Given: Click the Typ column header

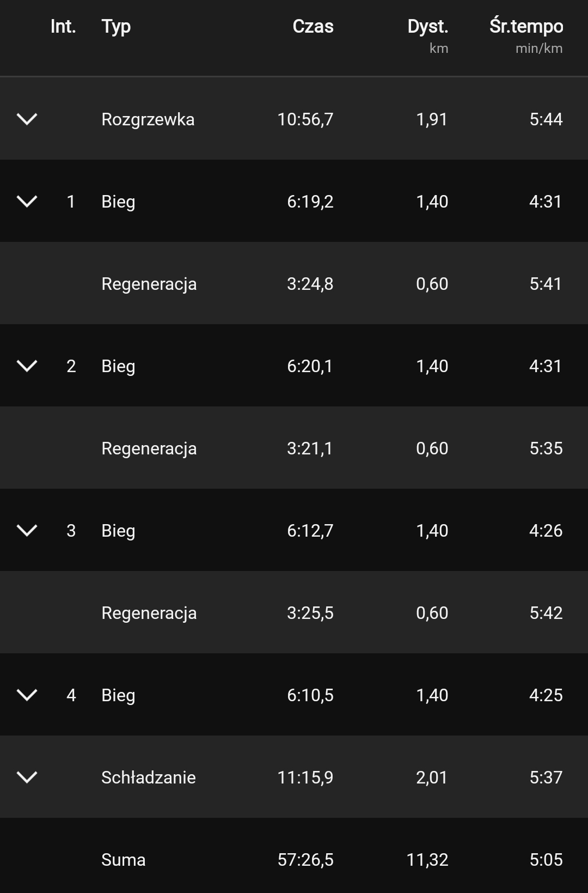Looking at the screenshot, I should (x=116, y=26).
